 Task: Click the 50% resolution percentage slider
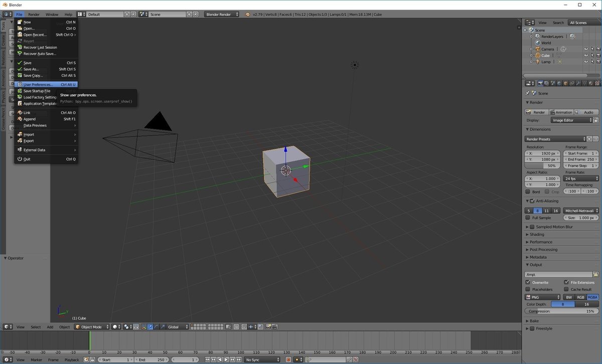pos(542,165)
